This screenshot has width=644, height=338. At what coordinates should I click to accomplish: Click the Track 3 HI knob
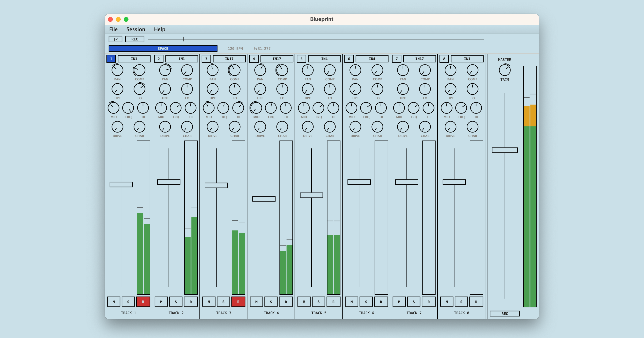tap(238, 108)
